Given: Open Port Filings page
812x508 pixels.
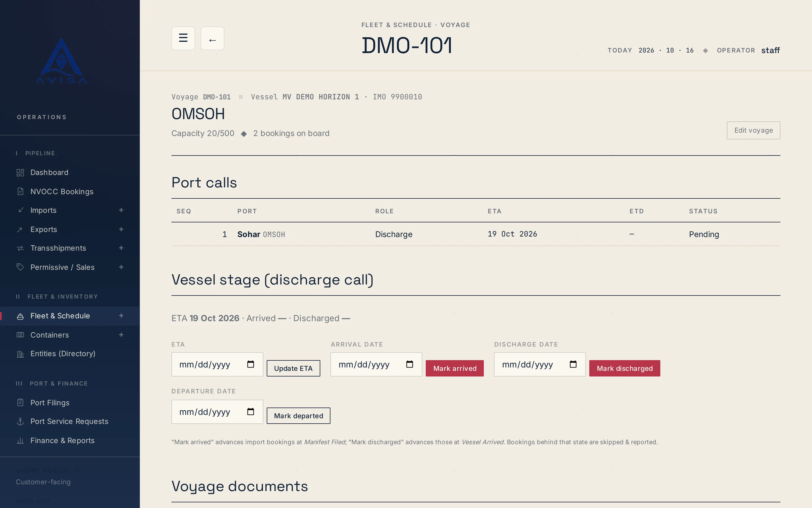Looking at the screenshot, I should pyautogui.click(x=70, y=402).
